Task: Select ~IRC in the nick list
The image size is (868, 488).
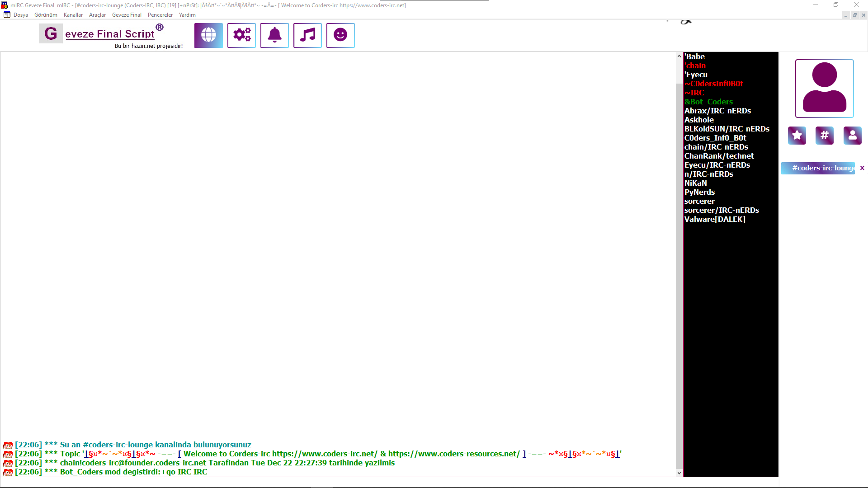Action: click(x=694, y=93)
